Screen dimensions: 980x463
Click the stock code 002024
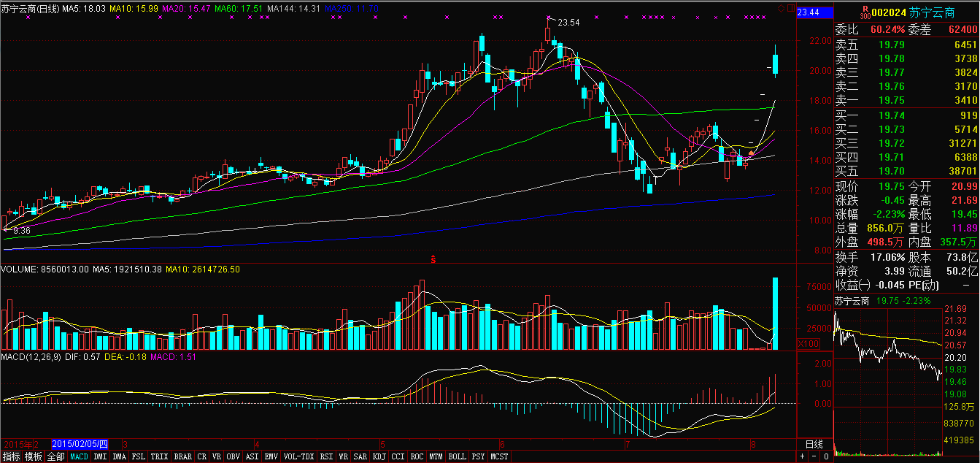pyautogui.click(x=890, y=12)
